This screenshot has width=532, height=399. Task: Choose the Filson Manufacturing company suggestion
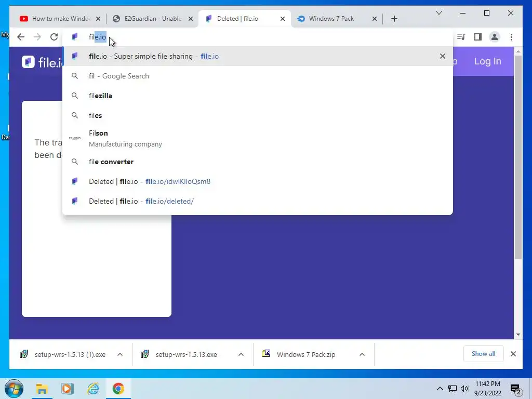(x=258, y=138)
